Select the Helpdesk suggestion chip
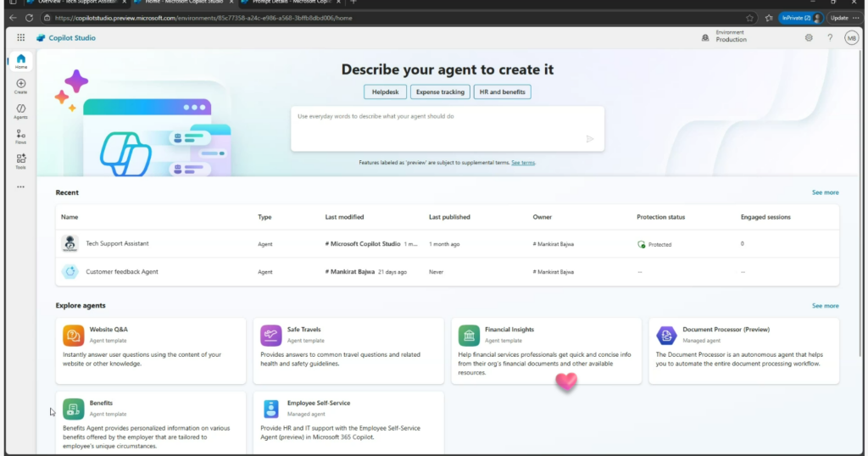 click(385, 92)
